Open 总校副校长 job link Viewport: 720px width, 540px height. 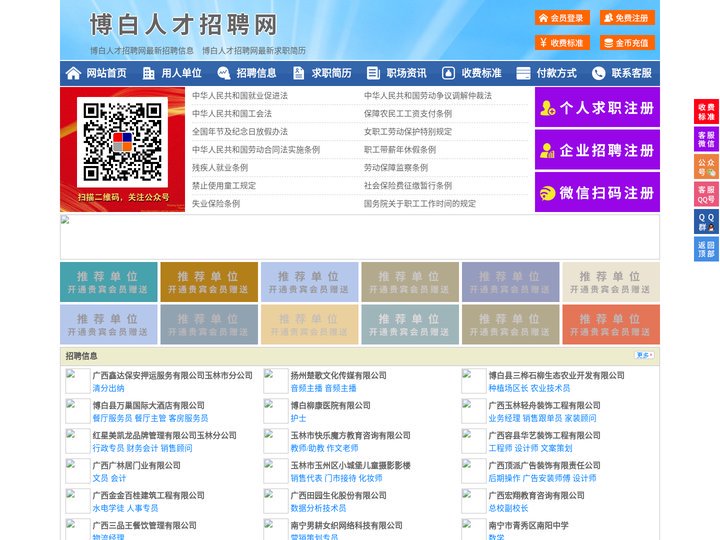pyautogui.click(x=508, y=508)
